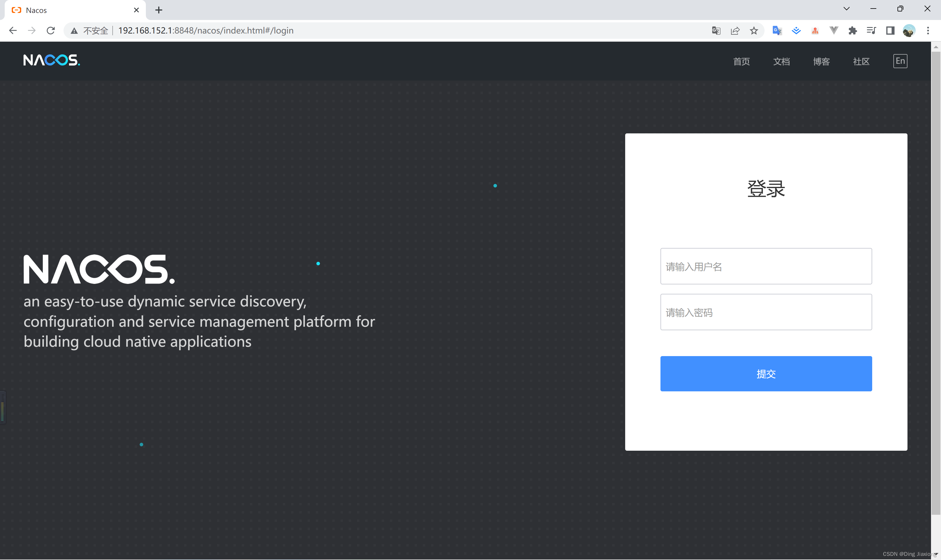Go to the 首页 nav item
Viewport: 941px width, 560px height.
[741, 61]
